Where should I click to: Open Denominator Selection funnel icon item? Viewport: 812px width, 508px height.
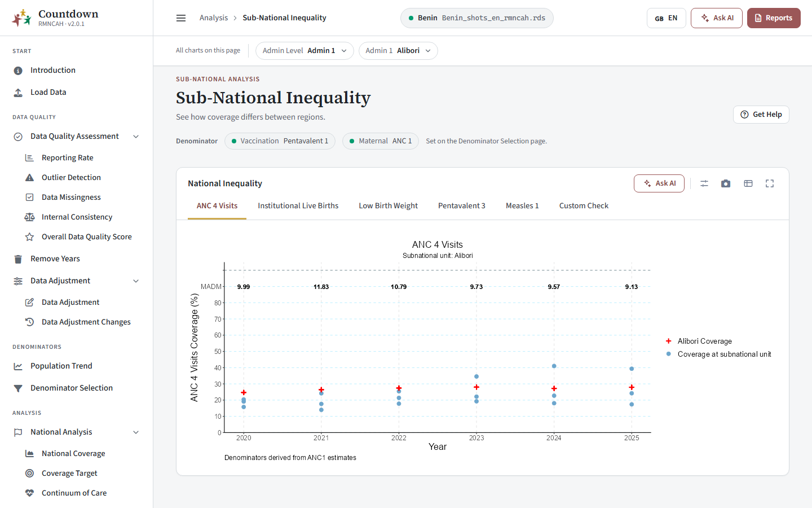(18, 388)
